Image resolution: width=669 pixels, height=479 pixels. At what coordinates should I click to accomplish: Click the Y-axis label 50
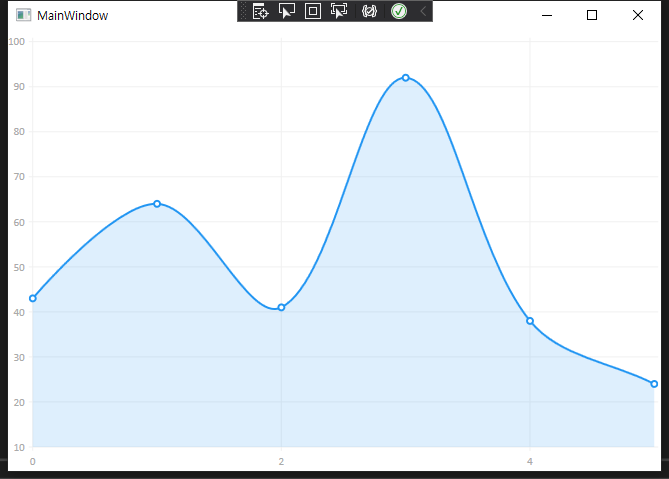click(19, 267)
